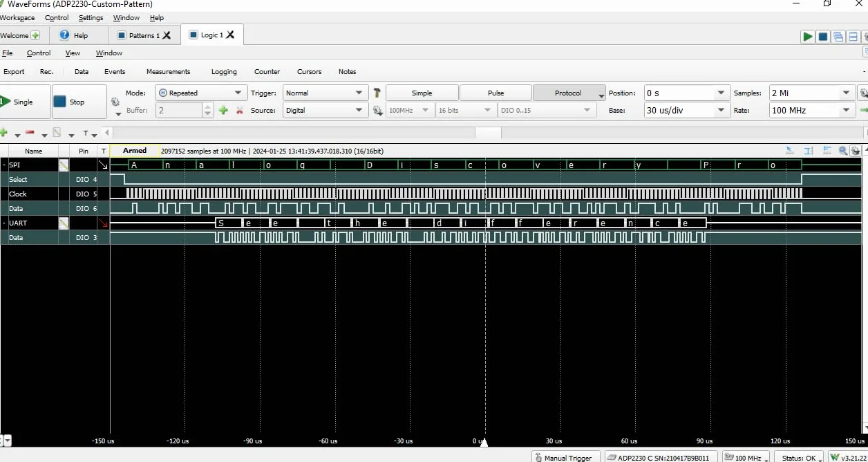Screen dimensions: 868x462
Task: Click the horizontal position scrollbar thumb
Action: [488, 133]
